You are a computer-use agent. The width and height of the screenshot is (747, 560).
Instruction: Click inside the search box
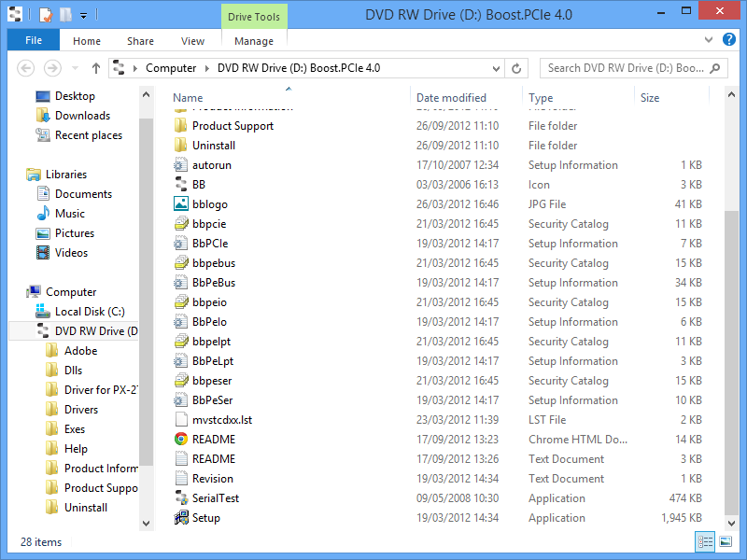pos(626,68)
